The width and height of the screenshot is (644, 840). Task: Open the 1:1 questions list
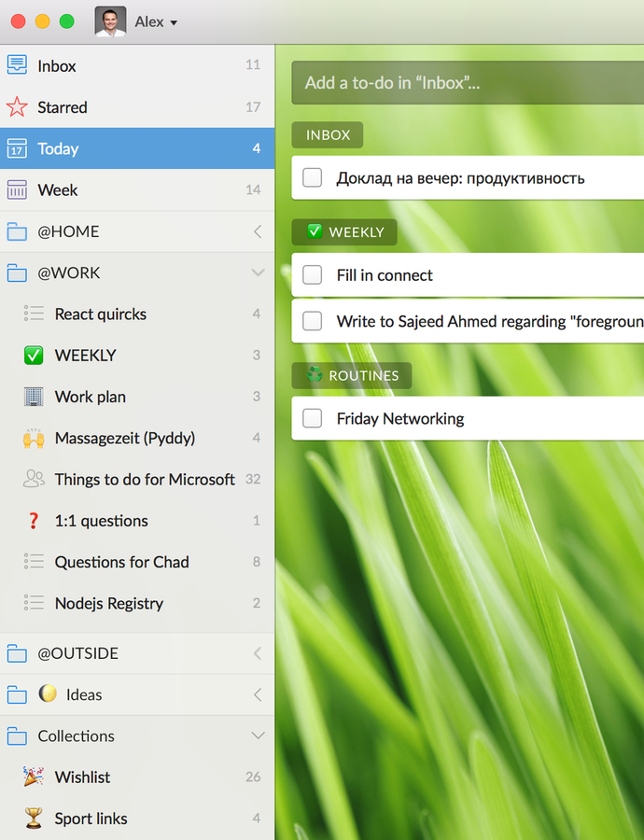[x=137, y=520]
